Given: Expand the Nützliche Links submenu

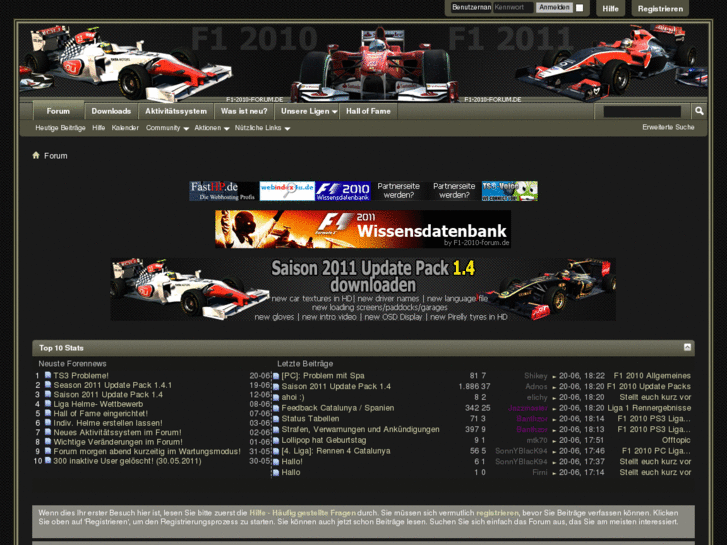Looking at the screenshot, I should pos(262,128).
